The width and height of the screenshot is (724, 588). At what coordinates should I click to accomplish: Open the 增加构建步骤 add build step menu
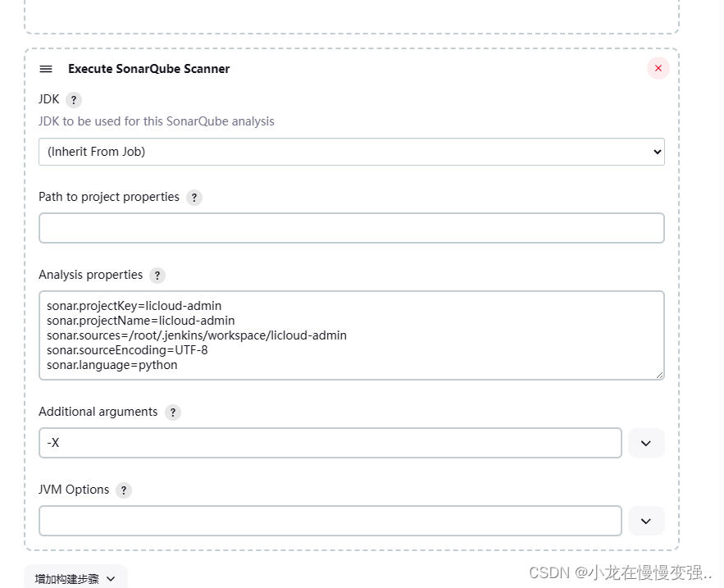pyautogui.click(x=75, y=578)
